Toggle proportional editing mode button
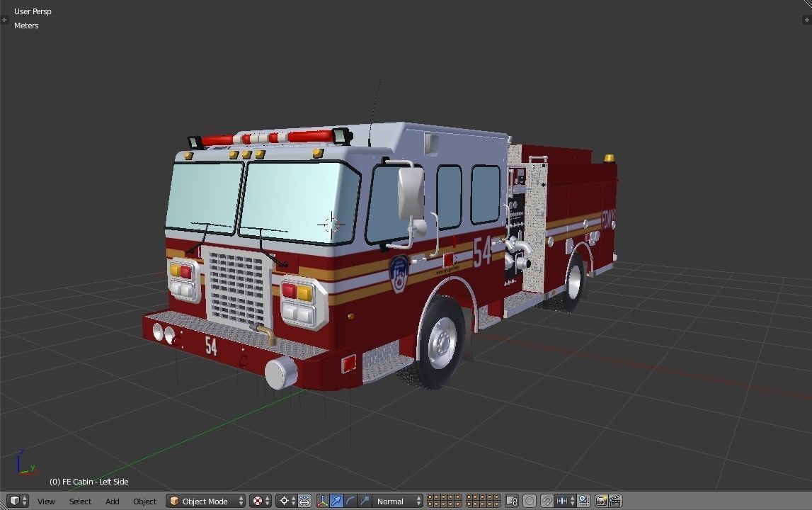Viewport: 812px width, 510px height. tap(530, 501)
